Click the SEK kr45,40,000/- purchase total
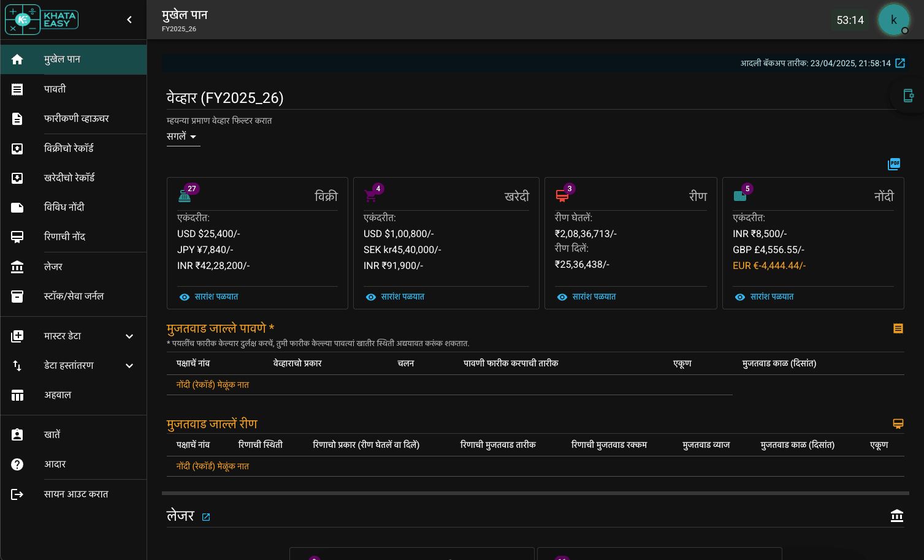Screen dimensions: 924x560 point(402,250)
